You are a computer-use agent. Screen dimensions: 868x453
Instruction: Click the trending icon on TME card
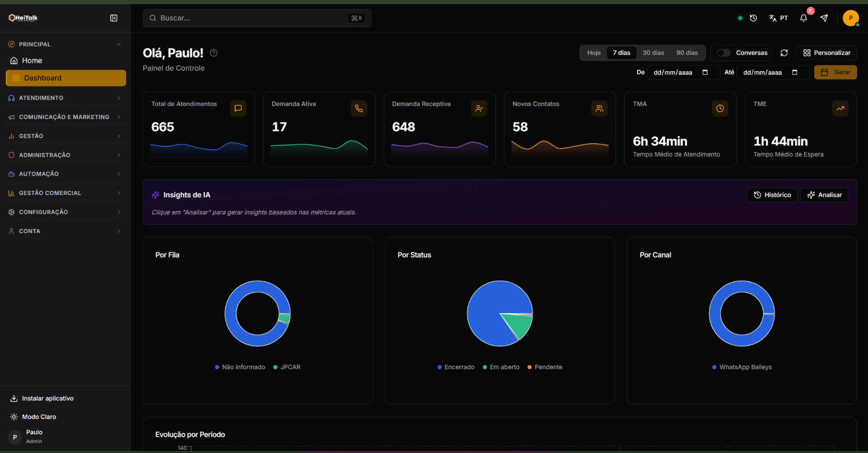point(840,109)
